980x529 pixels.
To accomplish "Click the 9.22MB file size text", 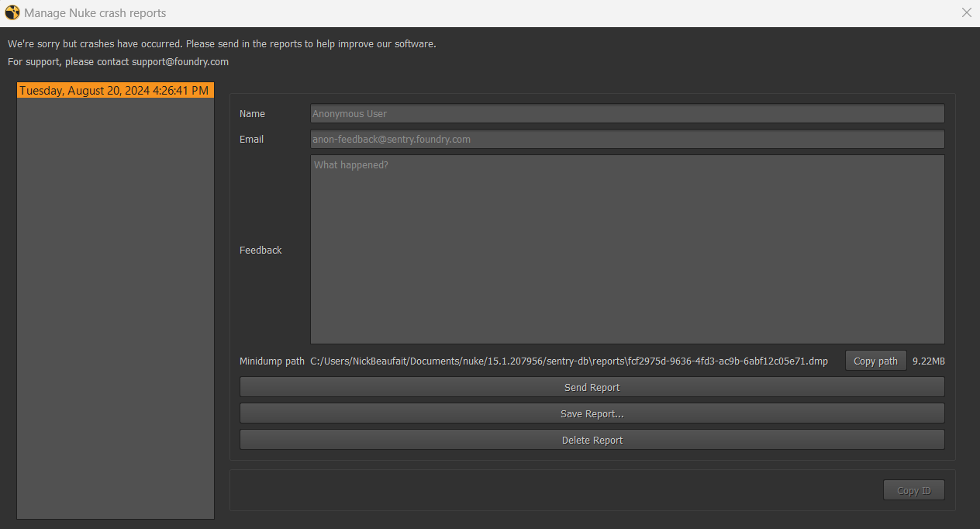I will point(928,361).
